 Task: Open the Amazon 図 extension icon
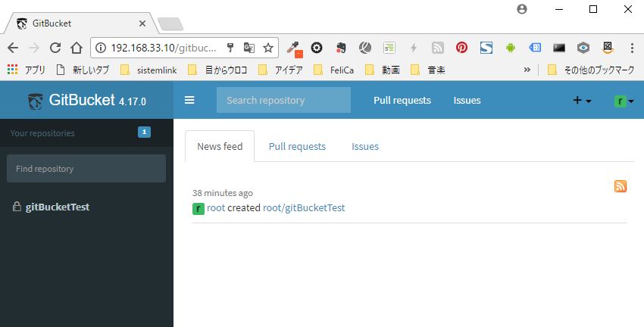(x=608, y=48)
